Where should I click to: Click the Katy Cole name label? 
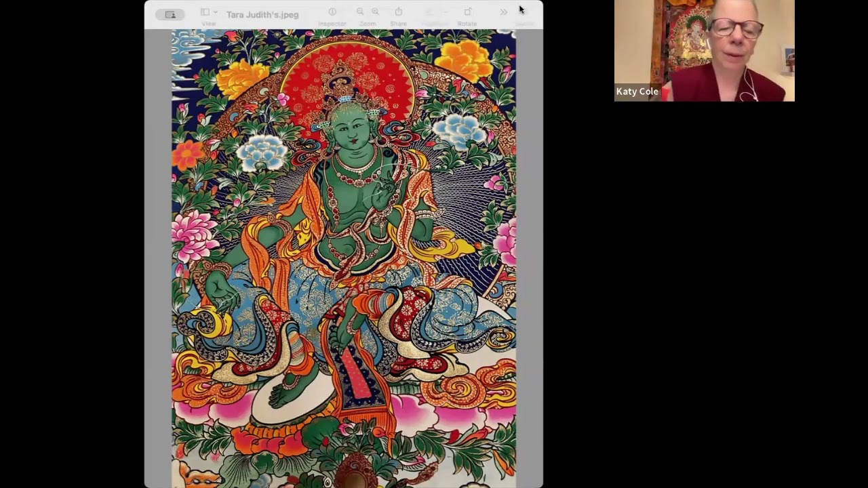click(x=637, y=91)
